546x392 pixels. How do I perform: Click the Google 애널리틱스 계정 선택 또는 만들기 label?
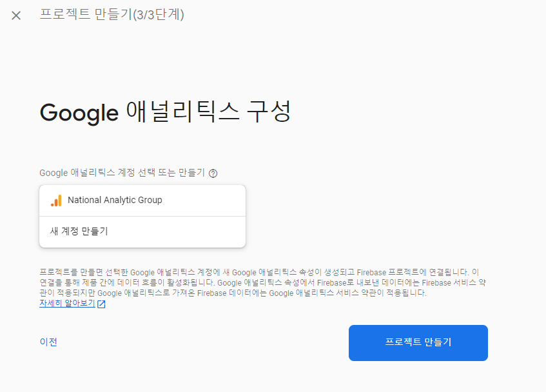click(122, 173)
